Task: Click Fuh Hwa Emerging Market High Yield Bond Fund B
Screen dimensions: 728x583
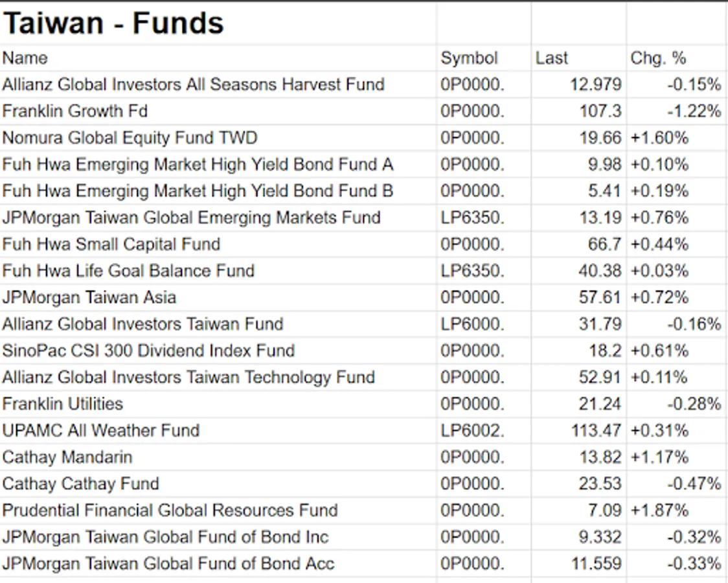Action: point(198,191)
